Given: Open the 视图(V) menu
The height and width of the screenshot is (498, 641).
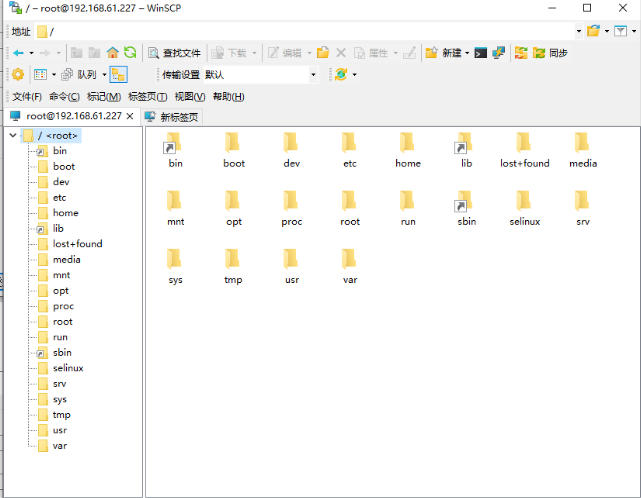Looking at the screenshot, I should 189,96.
